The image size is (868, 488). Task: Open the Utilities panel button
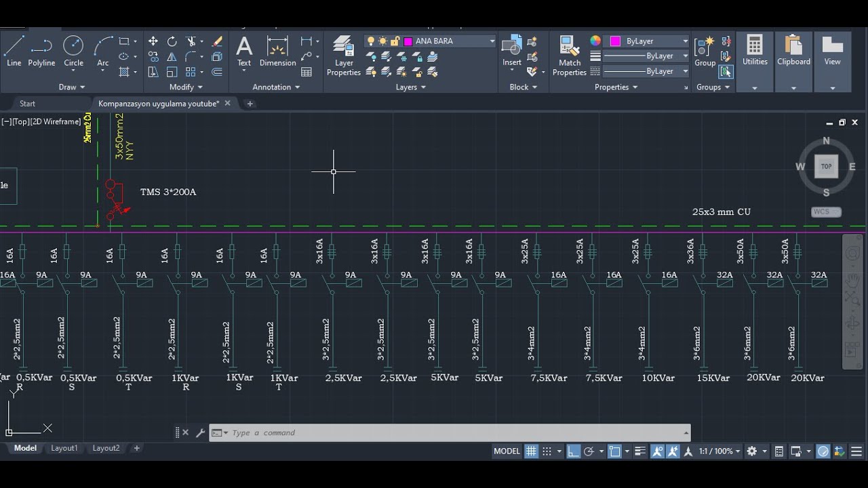pos(755,61)
